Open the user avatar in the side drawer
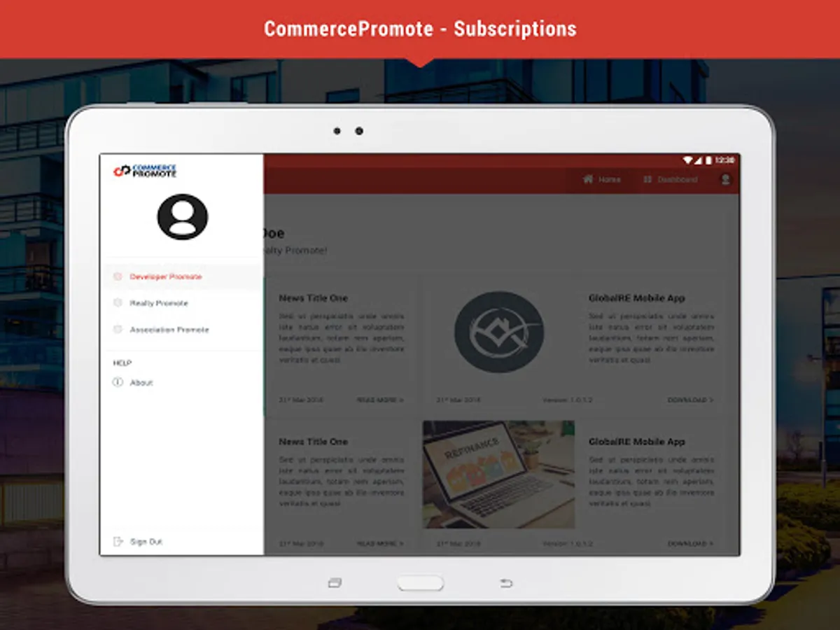Image resolution: width=840 pixels, height=630 pixels. tap(182, 217)
